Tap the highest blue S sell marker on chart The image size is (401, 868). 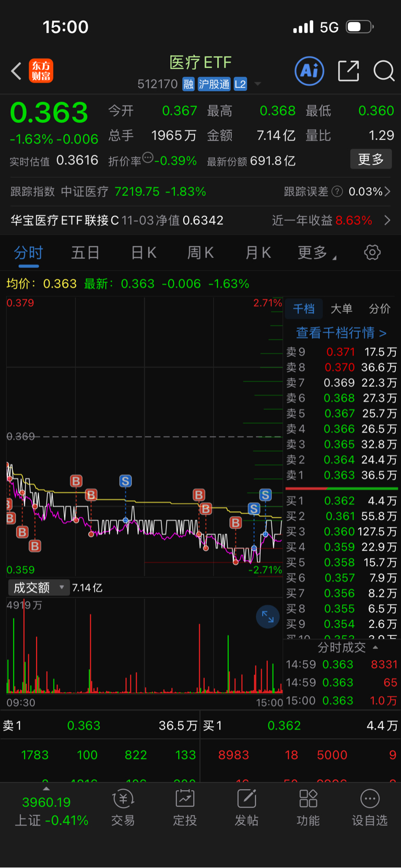[x=125, y=481]
